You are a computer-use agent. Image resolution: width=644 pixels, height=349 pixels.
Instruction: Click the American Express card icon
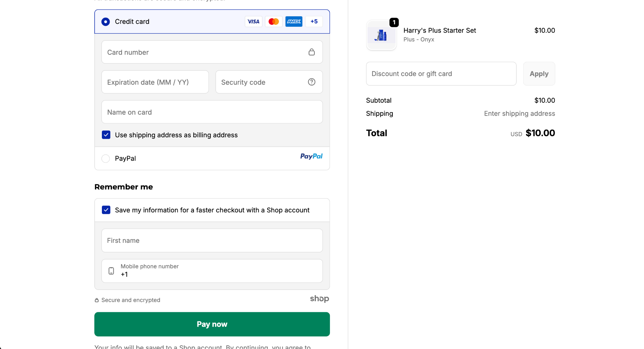(294, 21)
